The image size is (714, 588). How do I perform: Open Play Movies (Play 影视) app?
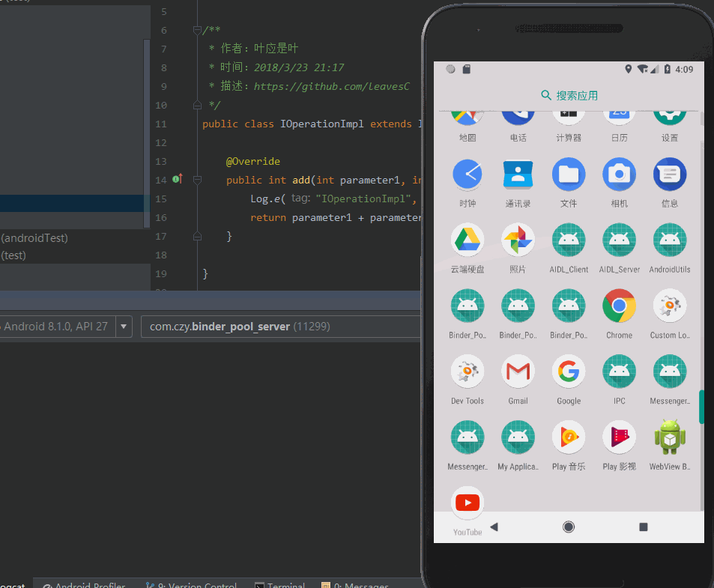619,437
